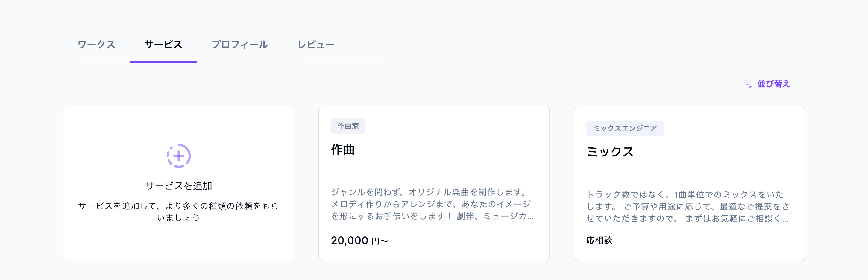
Task: Go to the レビュー tab
Action: click(x=316, y=45)
